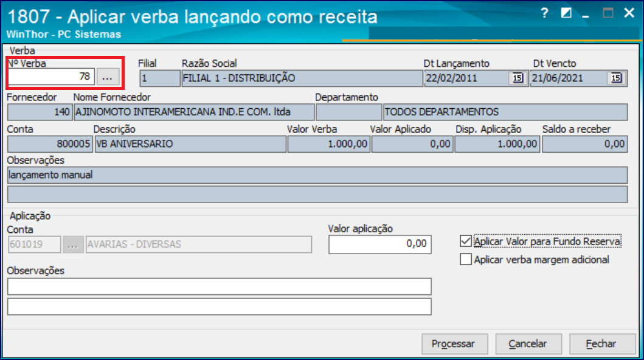644x360 pixels.
Task: Select AJINOMOTO INTERAMERICANA supplier name field
Action: (x=194, y=112)
